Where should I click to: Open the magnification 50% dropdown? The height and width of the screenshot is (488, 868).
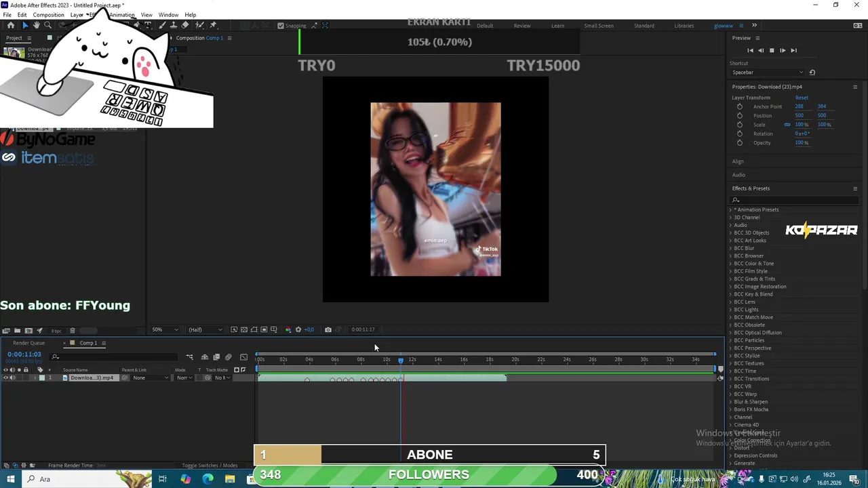[165, 329]
